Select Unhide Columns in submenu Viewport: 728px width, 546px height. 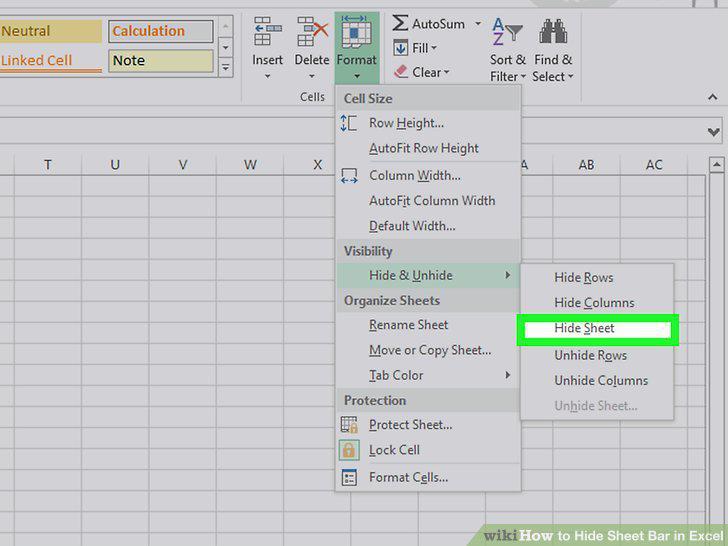coord(597,381)
